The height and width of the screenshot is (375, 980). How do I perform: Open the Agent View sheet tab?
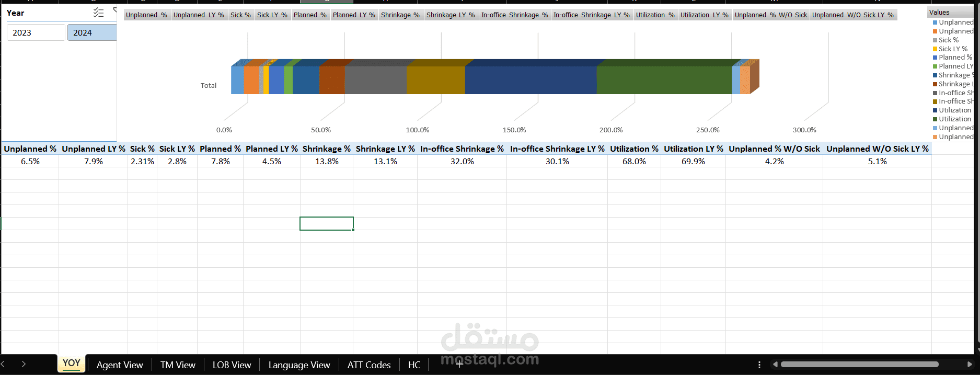[x=120, y=365]
